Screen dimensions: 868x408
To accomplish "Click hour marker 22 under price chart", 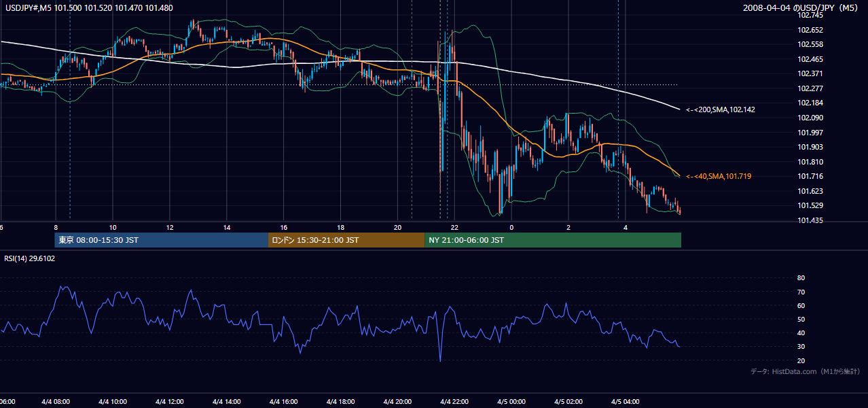I will 454,228.
